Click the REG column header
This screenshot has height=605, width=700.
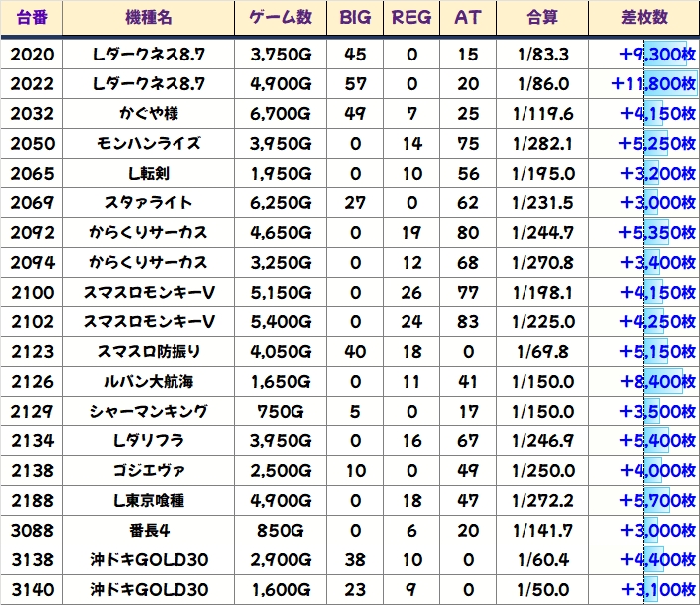[x=411, y=18]
